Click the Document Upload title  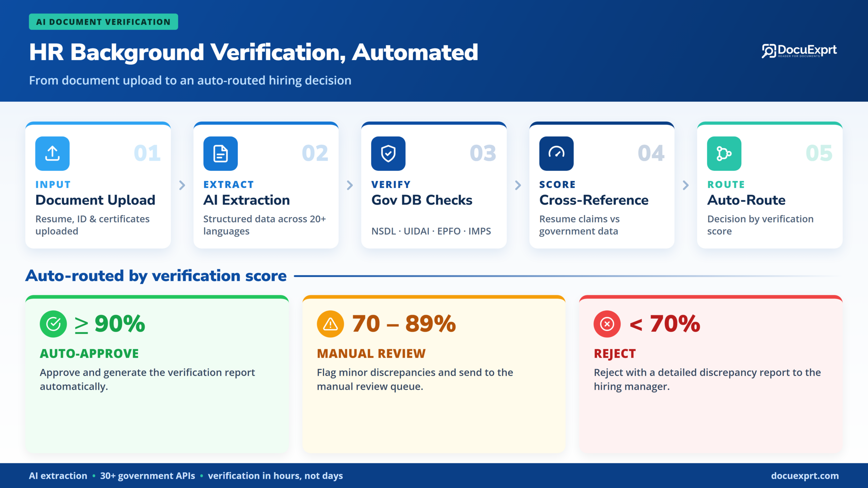[95, 200]
